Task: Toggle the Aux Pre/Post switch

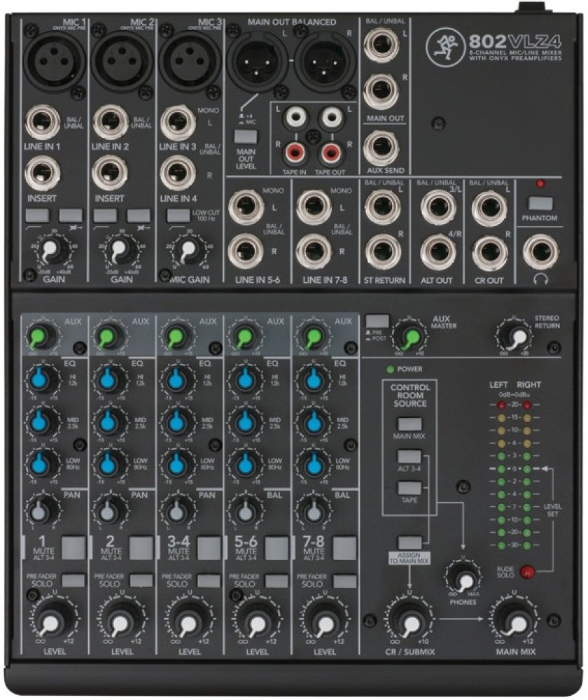Action: click(x=377, y=321)
